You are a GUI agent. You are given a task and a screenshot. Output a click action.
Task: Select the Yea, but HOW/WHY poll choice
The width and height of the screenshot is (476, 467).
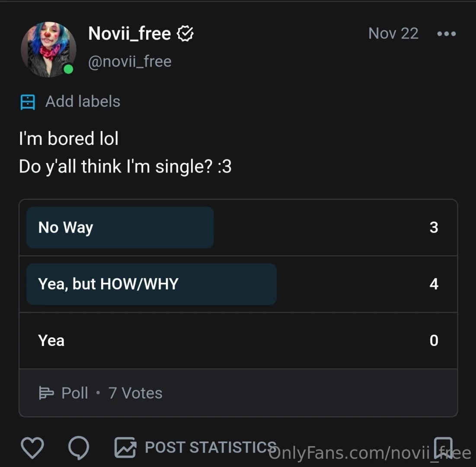151,284
